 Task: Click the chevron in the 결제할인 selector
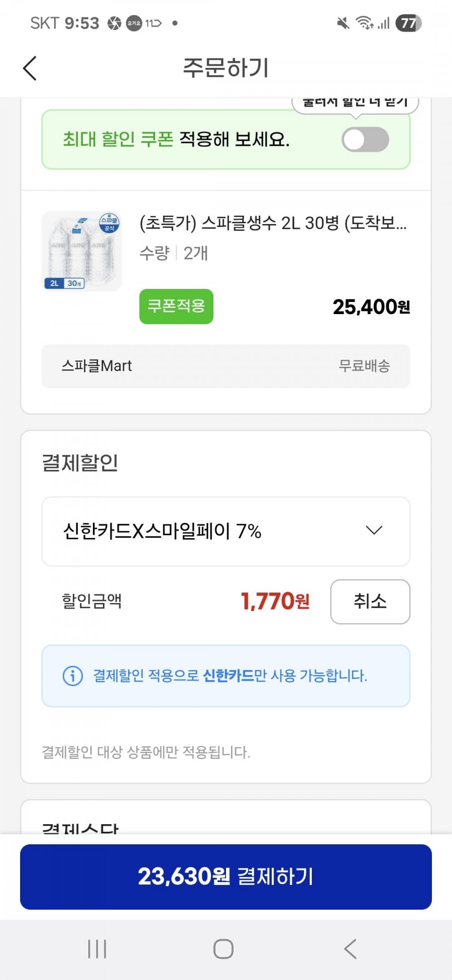click(374, 530)
